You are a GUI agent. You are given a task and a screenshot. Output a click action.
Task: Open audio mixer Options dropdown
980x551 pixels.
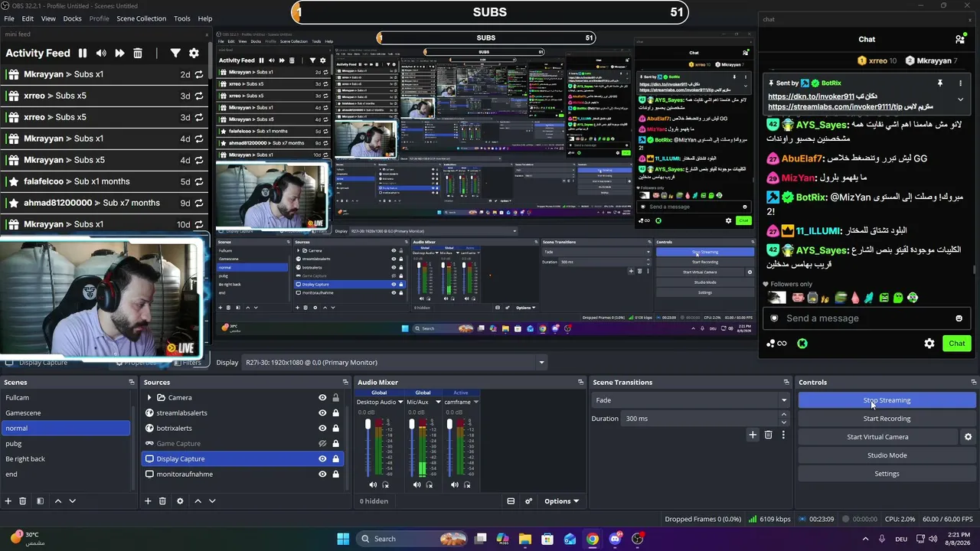tap(561, 501)
